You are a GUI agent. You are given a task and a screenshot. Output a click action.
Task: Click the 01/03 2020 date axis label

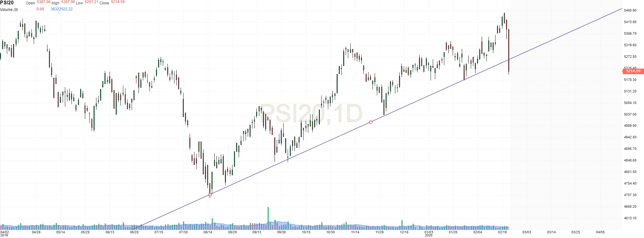(429, 233)
